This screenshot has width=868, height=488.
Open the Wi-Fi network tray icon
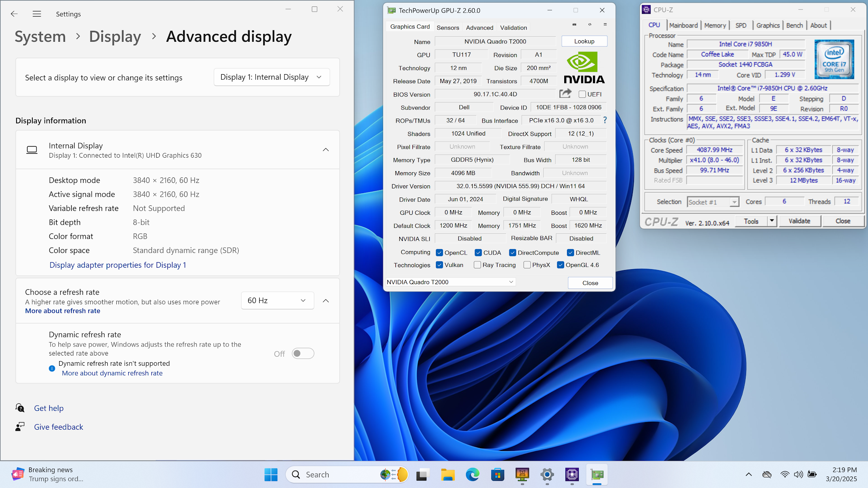[x=785, y=474]
